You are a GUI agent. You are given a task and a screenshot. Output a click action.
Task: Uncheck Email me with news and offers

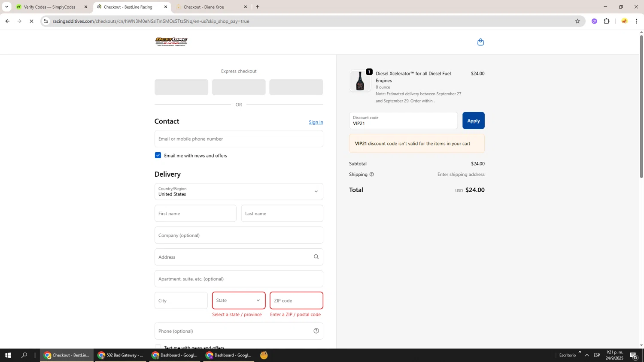point(158,155)
